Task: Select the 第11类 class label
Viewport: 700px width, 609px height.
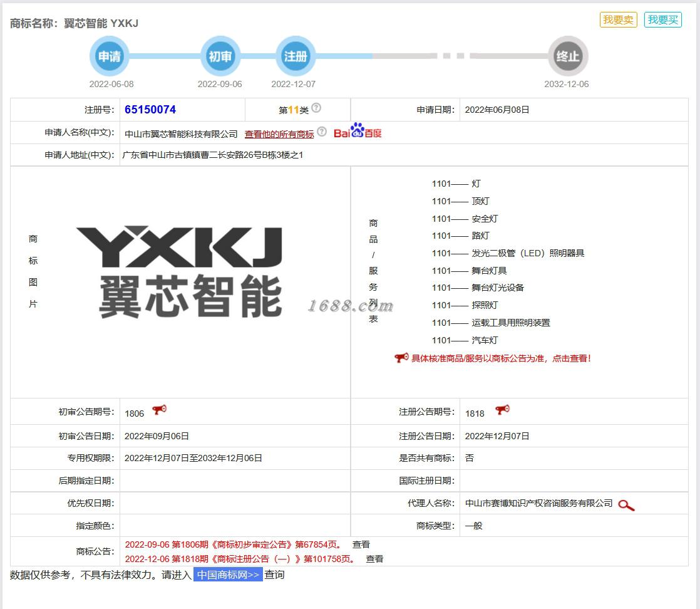Action: tap(293, 110)
